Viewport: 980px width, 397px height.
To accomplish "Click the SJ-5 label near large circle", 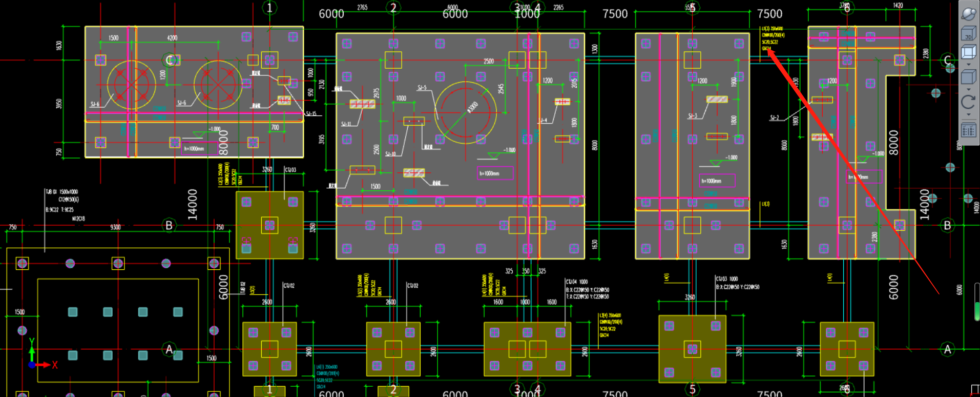I will pos(422,88).
